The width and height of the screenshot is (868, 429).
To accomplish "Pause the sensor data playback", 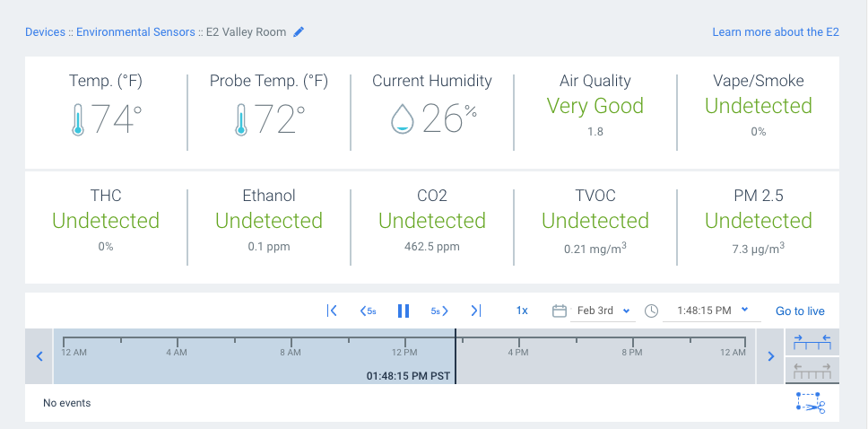I will (404, 311).
